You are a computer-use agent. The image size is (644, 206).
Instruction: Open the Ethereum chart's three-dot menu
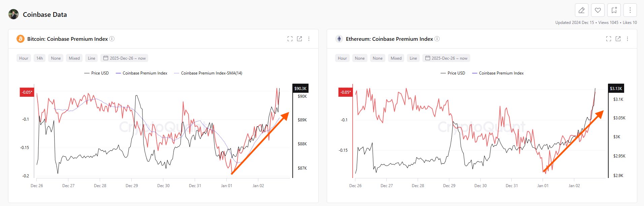tap(627, 39)
